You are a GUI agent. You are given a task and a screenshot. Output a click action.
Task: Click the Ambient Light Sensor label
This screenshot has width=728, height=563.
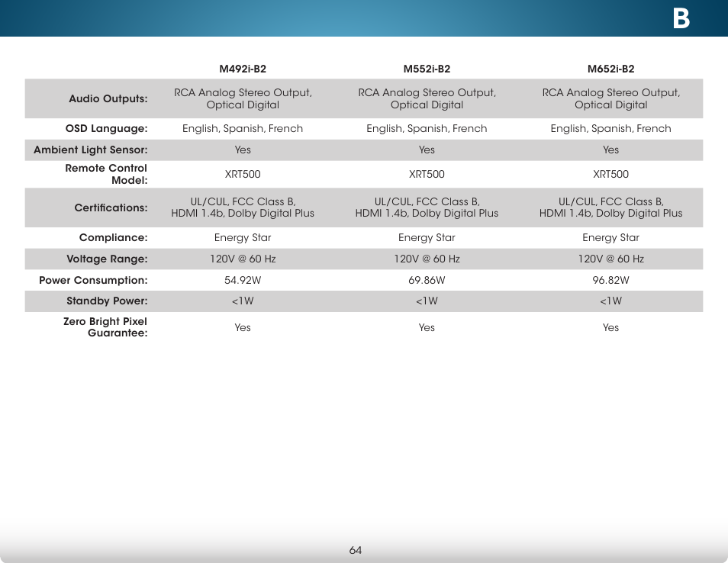pyautogui.click(x=91, y=150)
